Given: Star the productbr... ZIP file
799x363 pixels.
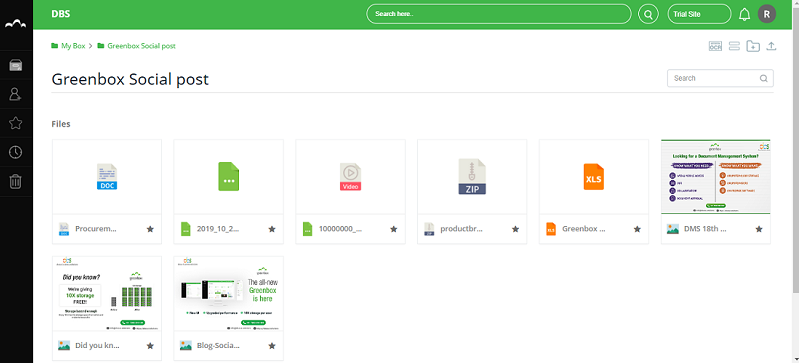Looking at the screenshot, I should click(515, 229).
